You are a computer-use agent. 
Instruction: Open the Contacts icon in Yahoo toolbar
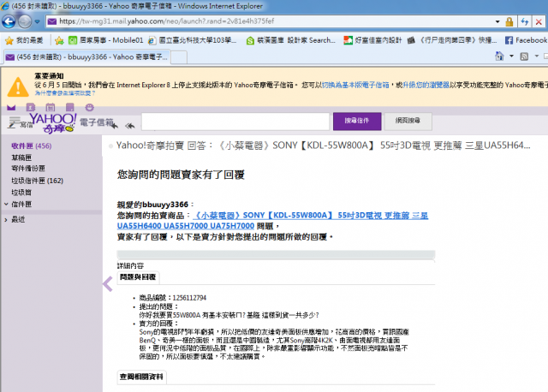[x=31, y=107]
